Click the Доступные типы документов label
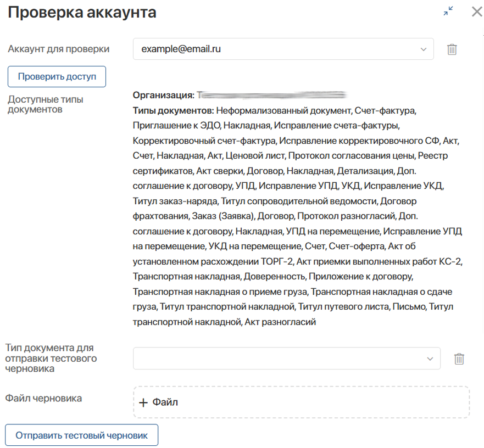Screen dimensions: 484x448 tap(46, 104)
